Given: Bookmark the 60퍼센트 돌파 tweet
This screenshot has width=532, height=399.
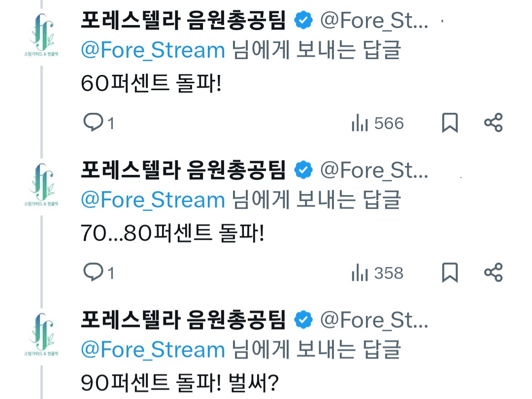Looking at the screenshot, I should [x=449, y=123].
